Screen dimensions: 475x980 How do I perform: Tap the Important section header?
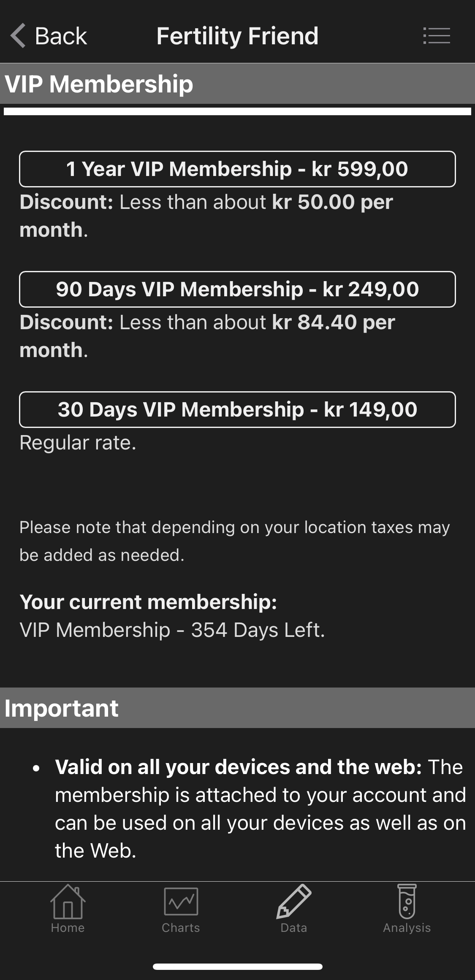click(62, 708)
